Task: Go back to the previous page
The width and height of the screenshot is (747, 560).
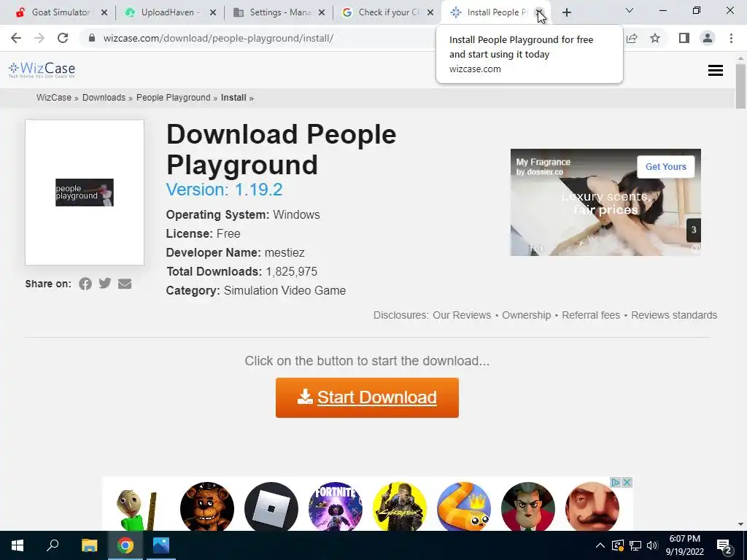Action: (x=16, y=38)
